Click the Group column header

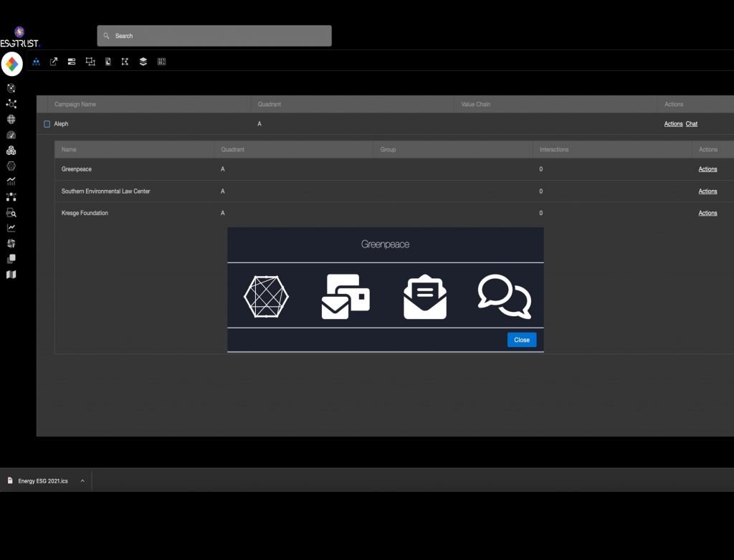pyautogui.click(x=388, y=149)
